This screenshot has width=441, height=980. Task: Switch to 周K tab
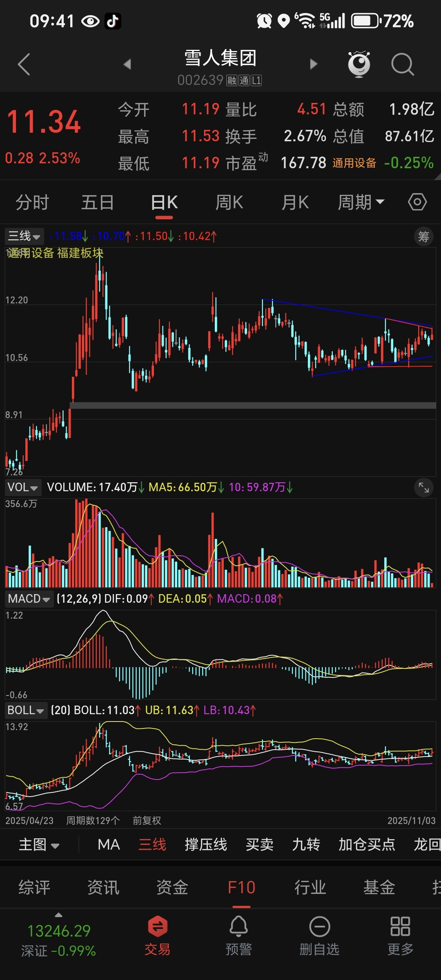click(x=229, y=202)
